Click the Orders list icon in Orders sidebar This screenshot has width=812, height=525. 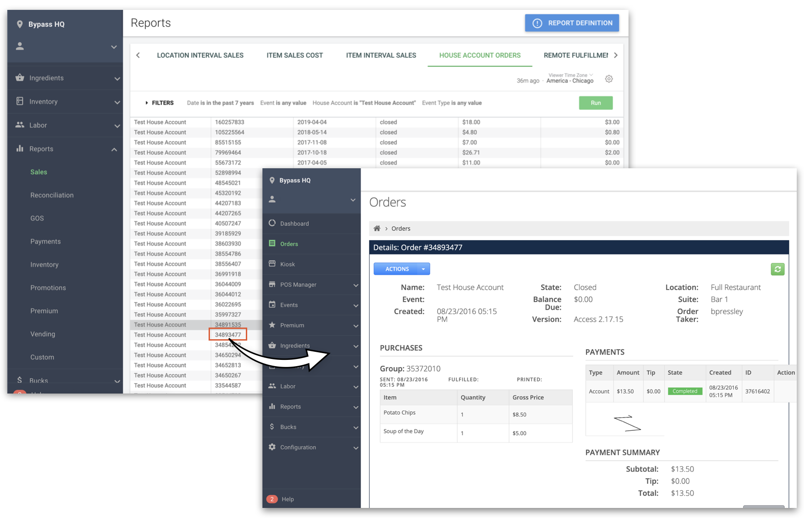pos(272,243)
